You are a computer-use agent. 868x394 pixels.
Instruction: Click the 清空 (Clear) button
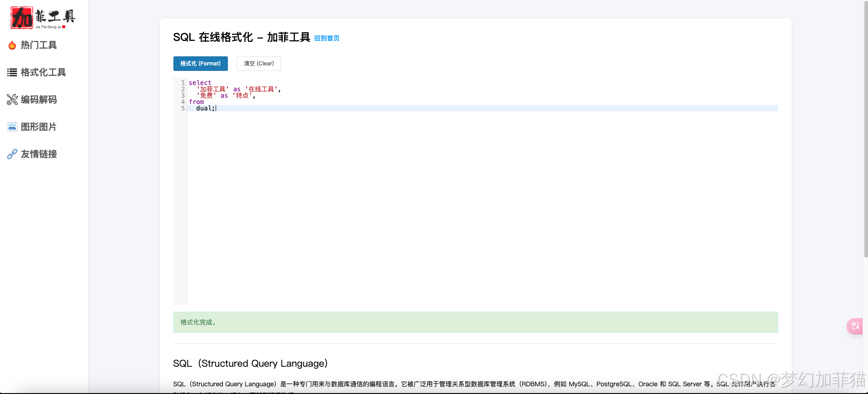(259, 64)
